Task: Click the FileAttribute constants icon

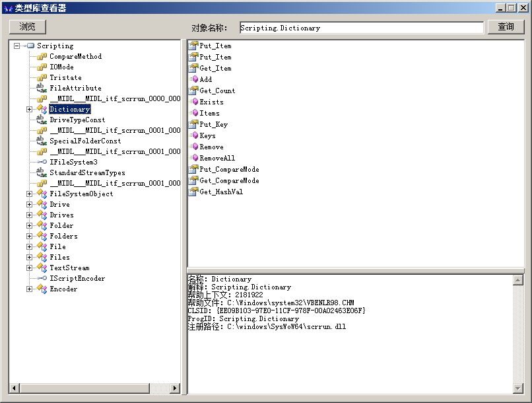Action: coord(42,89)
